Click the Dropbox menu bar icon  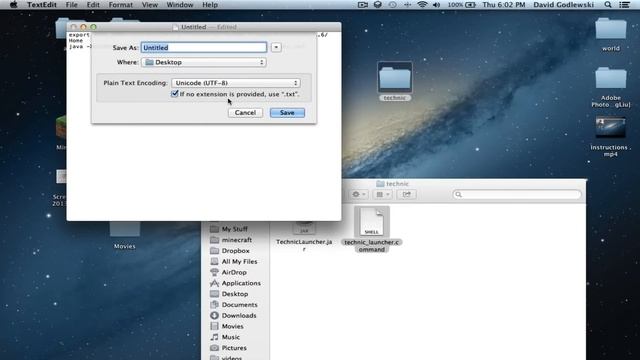(378, 5)
